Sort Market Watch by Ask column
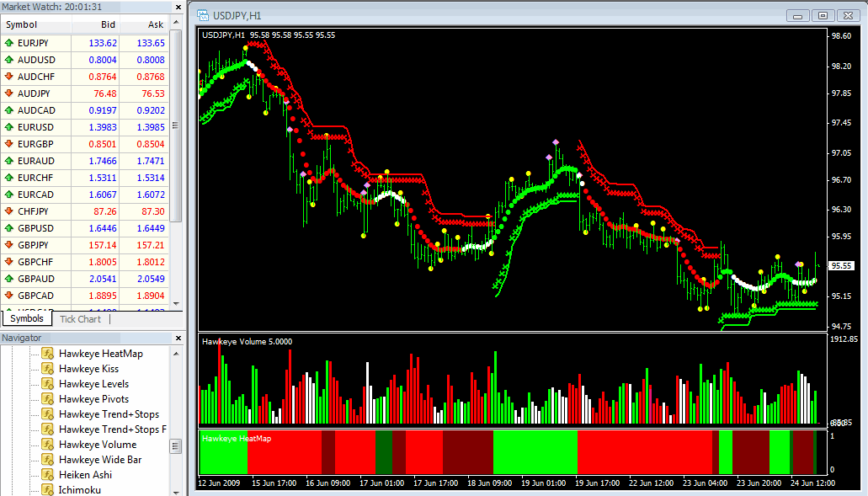868x496 pixels. 144,24
